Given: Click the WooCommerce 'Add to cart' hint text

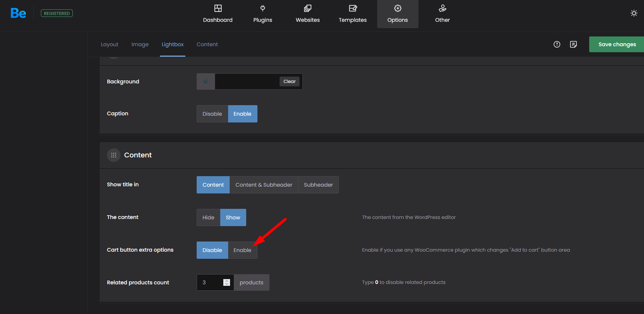Looking at the screenshot, I should pyautogui.click(x=466, y=250).
